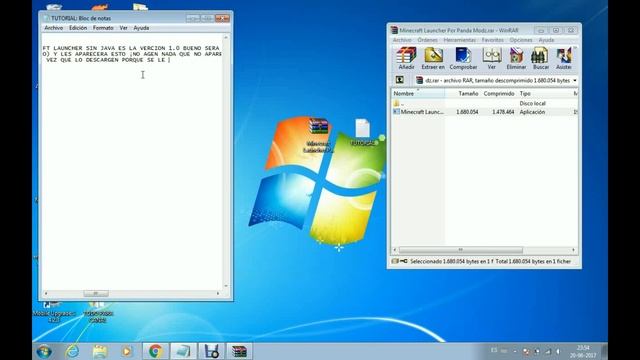Select the TUTORIAL text file desktop icon
This screenshot has width=640, height=360.
[362, 132]
